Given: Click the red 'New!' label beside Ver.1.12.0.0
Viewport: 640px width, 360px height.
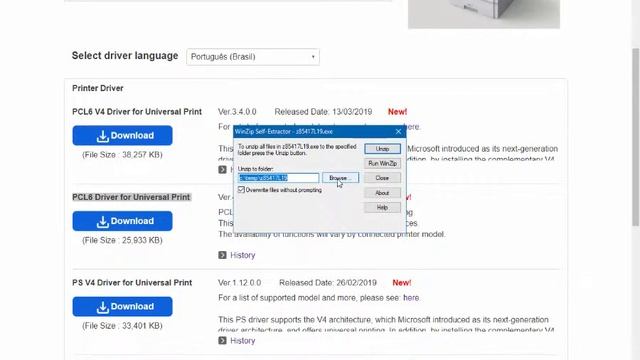Looking at the screenshot, I should [402, 283].
